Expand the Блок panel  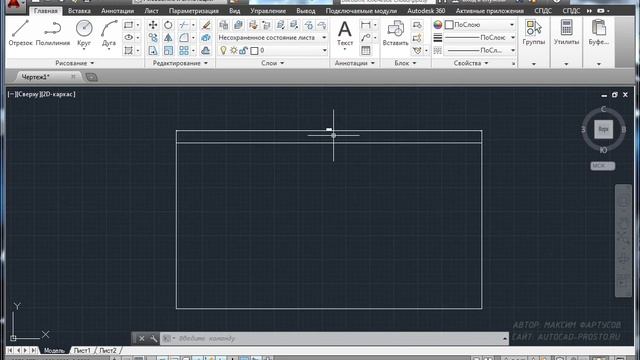(x=405, y=63)
